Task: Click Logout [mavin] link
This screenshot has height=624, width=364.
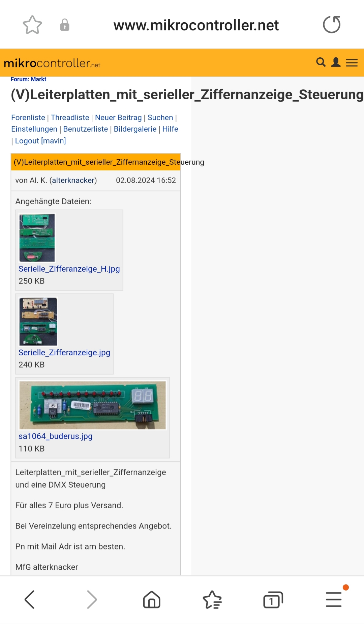Action: pyautogui.click(x=40, y=141)
